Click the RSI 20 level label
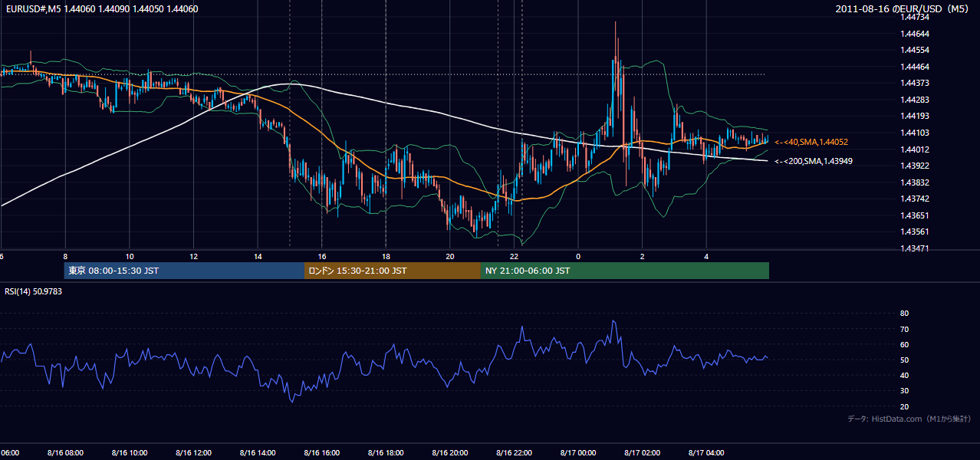This screenshot has width=980, height=460. (904, 406)
